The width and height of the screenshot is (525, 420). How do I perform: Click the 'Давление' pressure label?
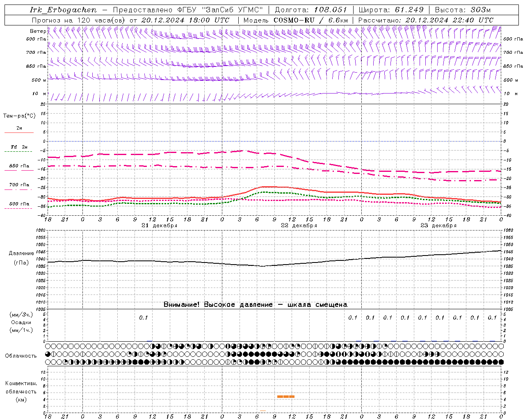coord(21,253)
